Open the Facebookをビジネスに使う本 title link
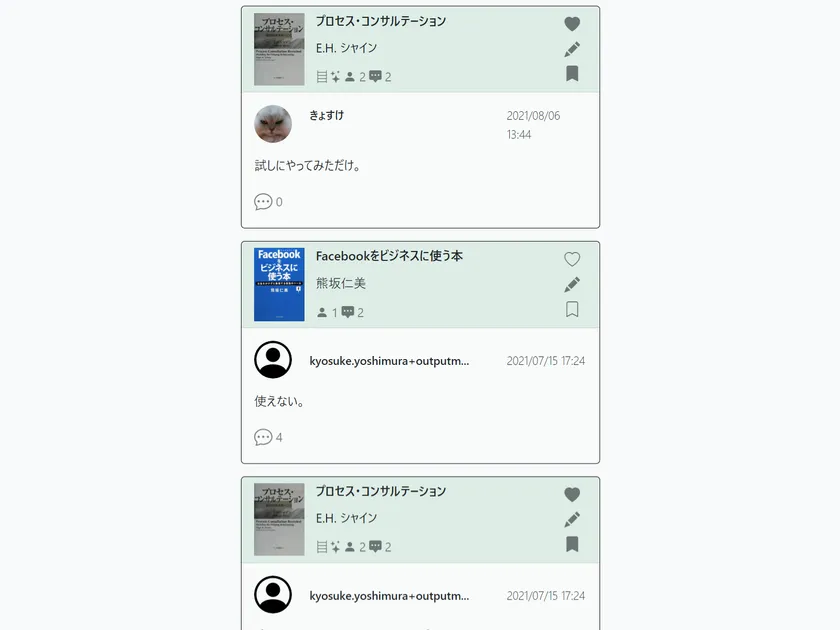Image resolution: width=840 pixels, height=630 pixels. [389, 256]
